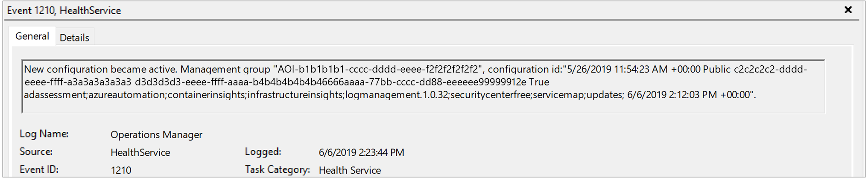Click the Log Name label

point(44,134)
